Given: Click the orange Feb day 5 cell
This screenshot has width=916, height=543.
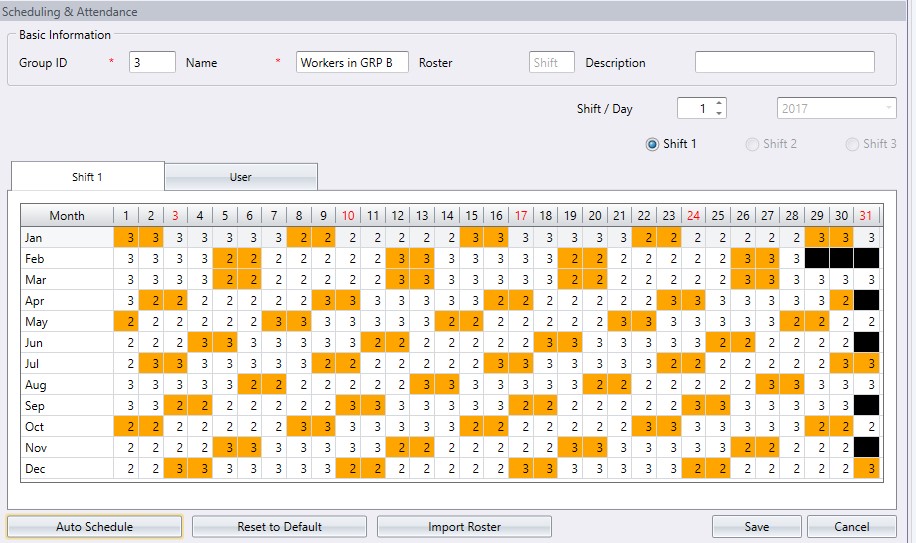Looking at the screenshot, I should pyautogui.click(x=225, y=259).
